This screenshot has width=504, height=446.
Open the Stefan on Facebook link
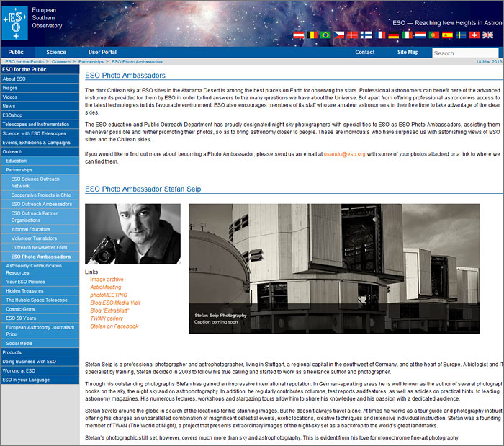[x=114, y=326]
